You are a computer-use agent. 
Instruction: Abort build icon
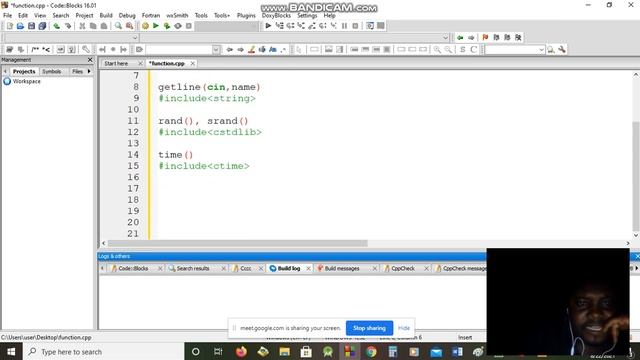click(189, 26)
